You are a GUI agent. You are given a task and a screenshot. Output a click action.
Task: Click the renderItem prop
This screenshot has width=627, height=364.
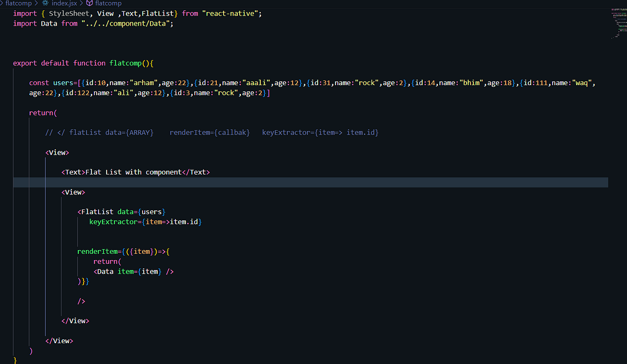(99, 251)
